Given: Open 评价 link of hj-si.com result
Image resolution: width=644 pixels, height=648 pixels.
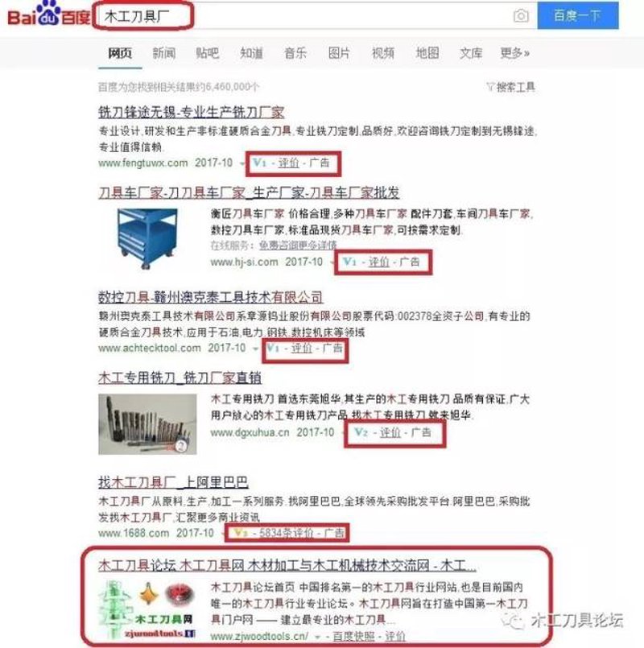Looking at the screenshot, I should (x=378, y=262).
